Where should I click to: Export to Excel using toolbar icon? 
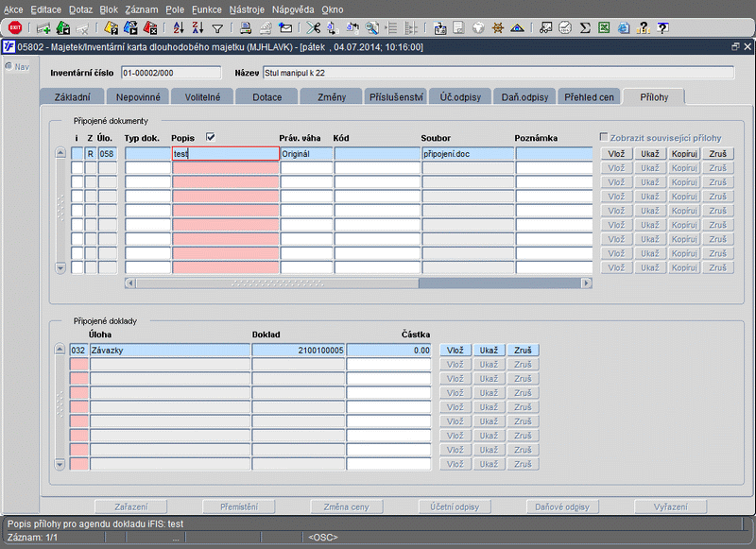coord(604,27)
